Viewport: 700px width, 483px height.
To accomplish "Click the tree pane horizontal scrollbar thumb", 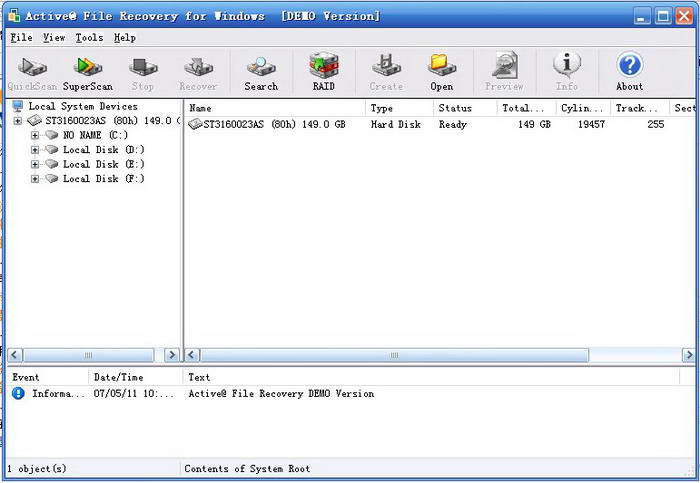I will [x=88, y=355].
